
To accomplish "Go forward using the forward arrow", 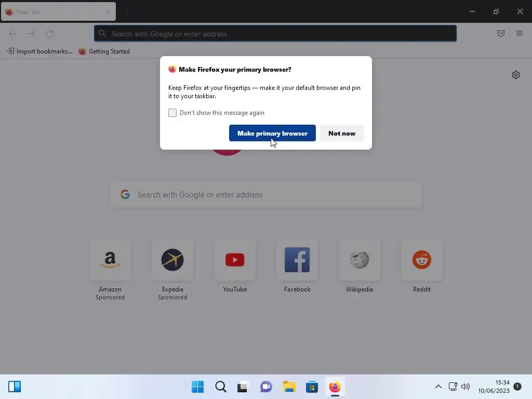I will pyautogui.click(x=31, y=34).
